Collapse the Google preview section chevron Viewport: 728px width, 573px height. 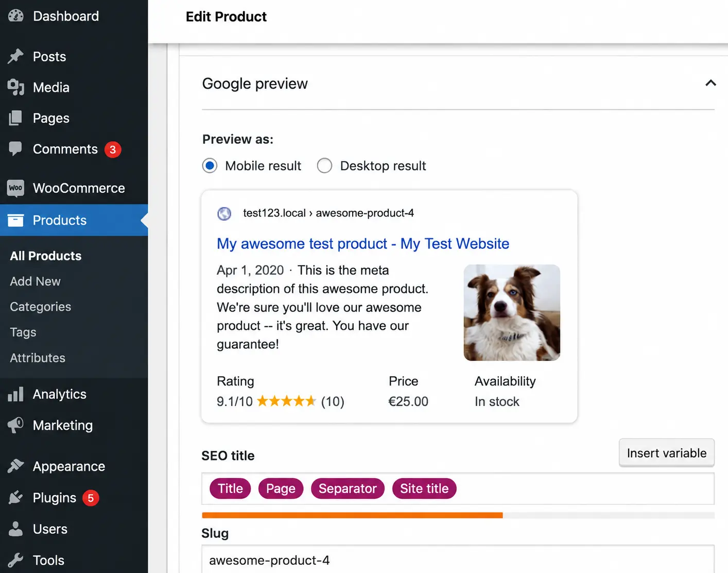[710, 83]
